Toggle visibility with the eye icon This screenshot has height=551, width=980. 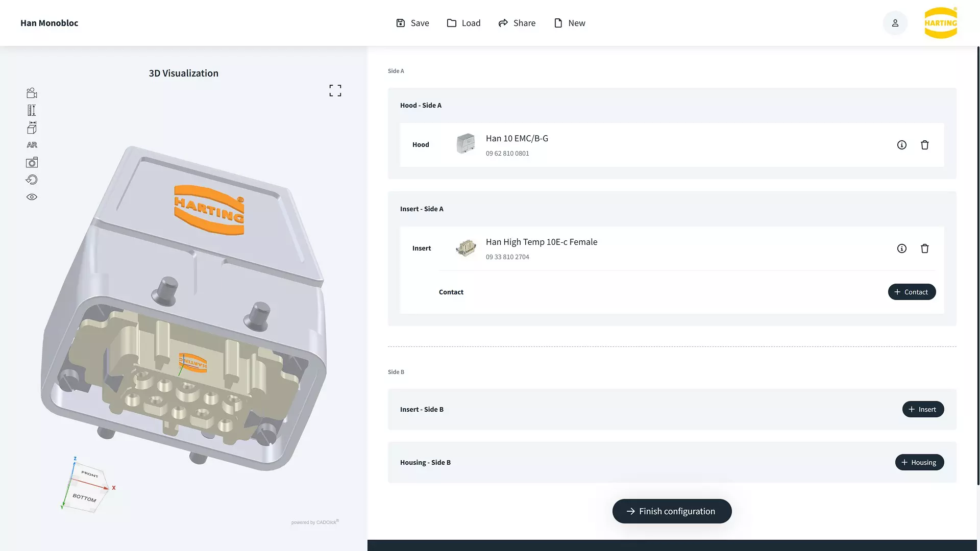[32, 197]
